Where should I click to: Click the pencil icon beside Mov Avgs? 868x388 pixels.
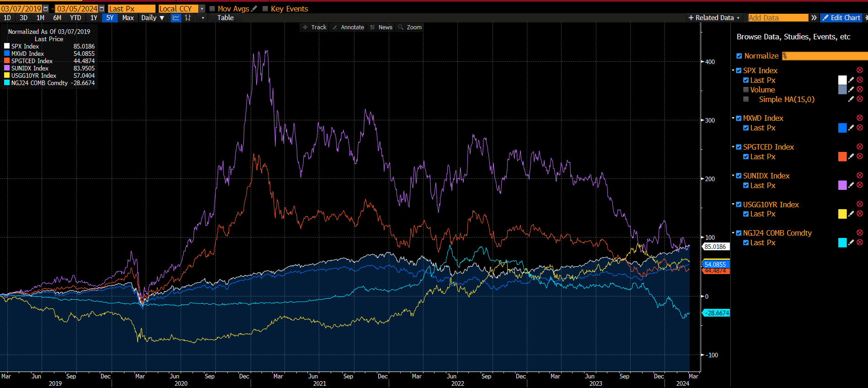click(254, 9)
